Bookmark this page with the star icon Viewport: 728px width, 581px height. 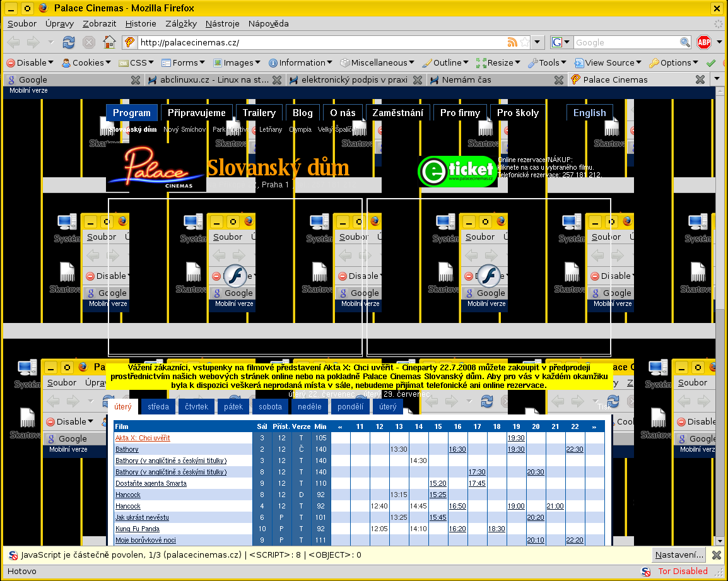pyautogui.click(x=525, y=42)
